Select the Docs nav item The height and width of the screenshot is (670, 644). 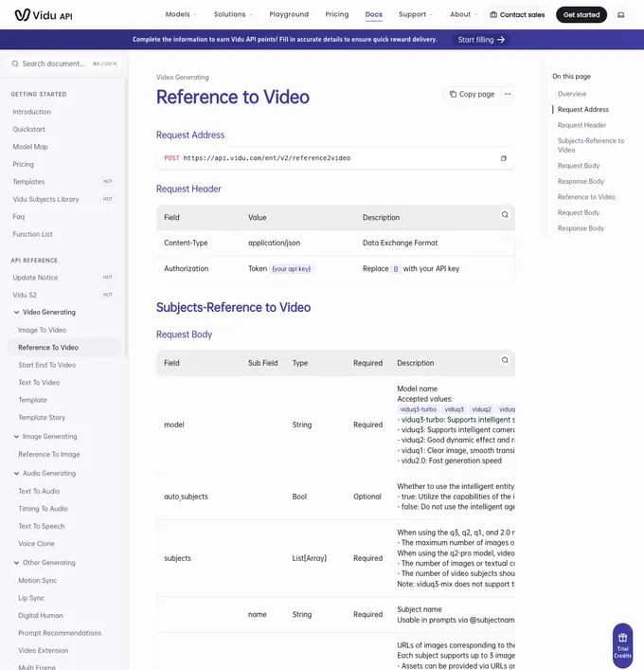tap(374, 15)
